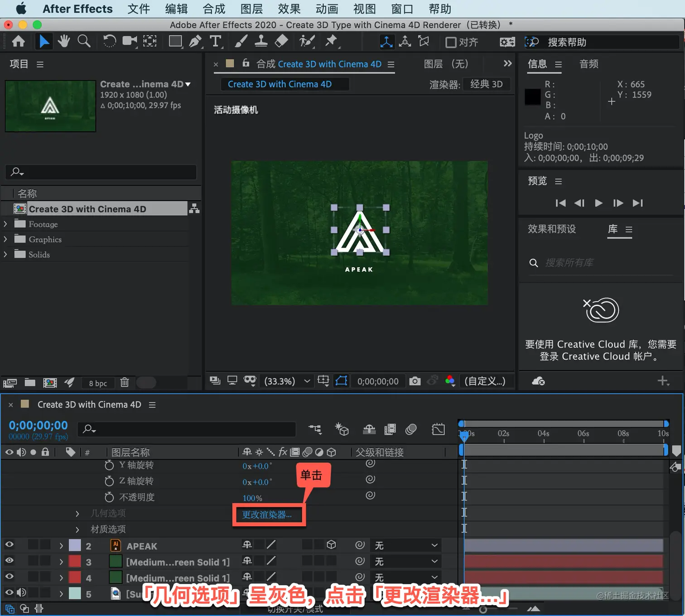The width and height of the screenshot is (685, 616).
Task: Expand the 几何选项 property group
Action: (77, 513)
